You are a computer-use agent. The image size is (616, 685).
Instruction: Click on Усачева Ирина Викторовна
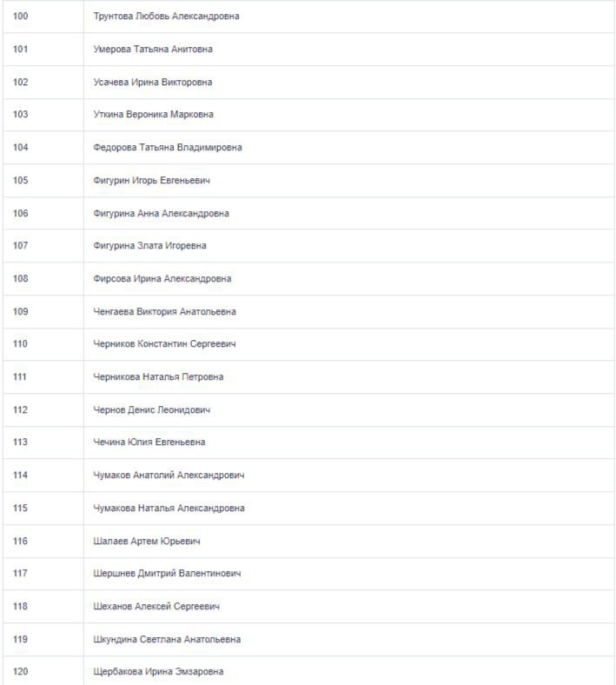152,83
